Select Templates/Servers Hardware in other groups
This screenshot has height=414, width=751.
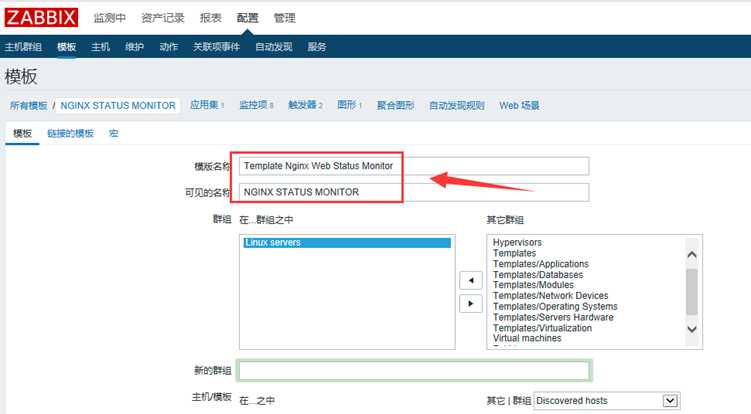553,317
